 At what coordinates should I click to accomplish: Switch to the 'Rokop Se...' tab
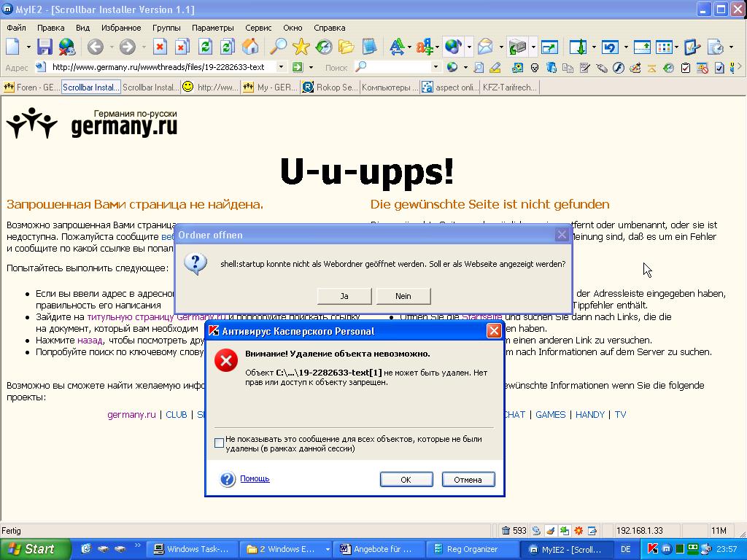click(330, 87)
